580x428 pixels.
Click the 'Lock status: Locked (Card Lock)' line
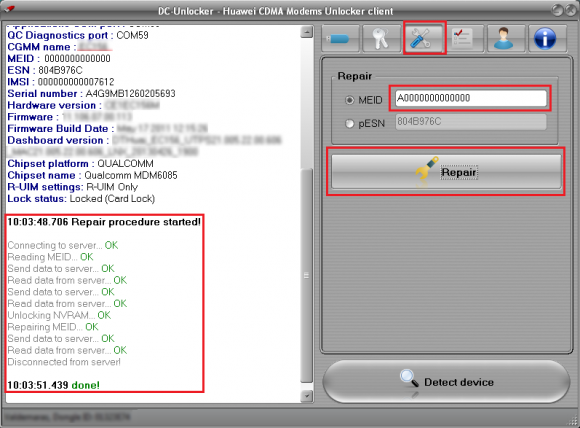pos(81,199)
